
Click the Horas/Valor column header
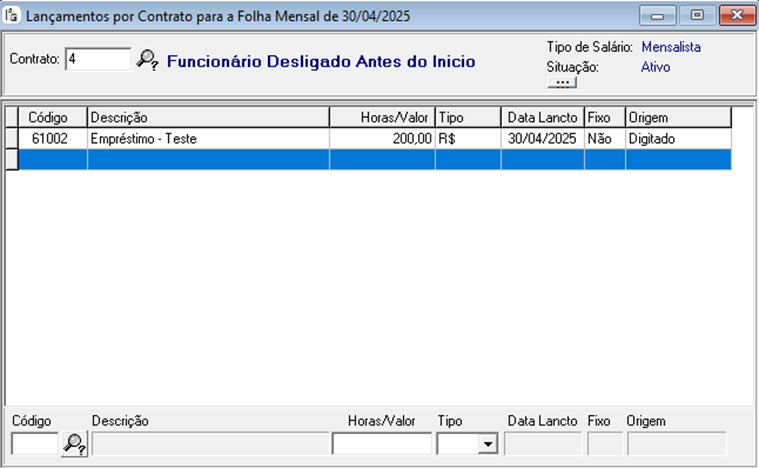(382, 117)
